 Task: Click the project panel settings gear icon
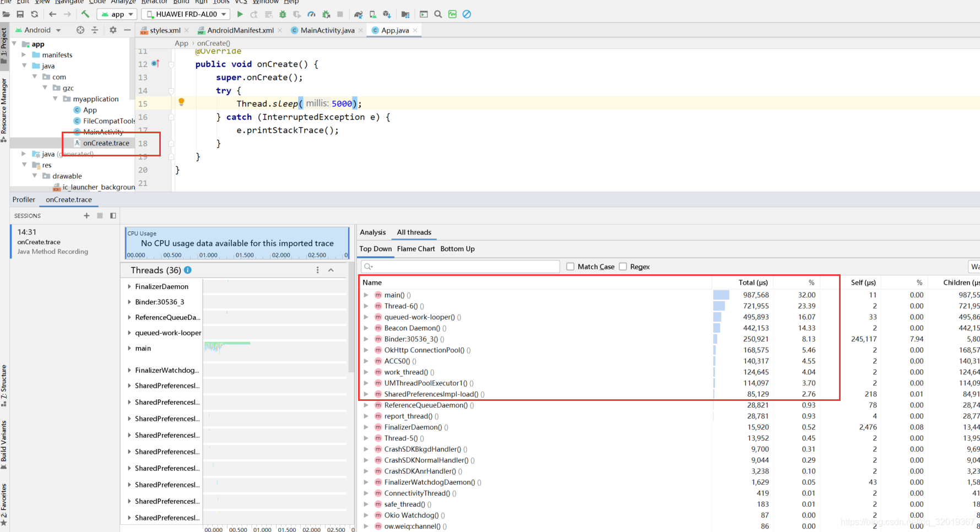tap(113, 30)
